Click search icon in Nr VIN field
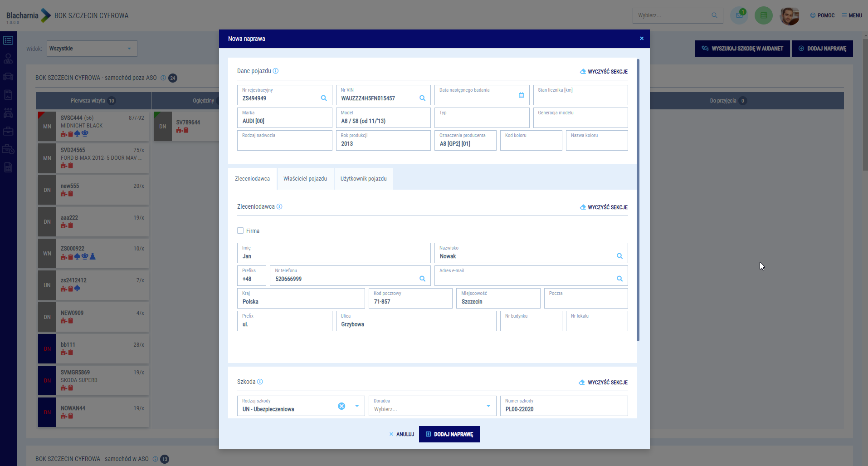The height and width of the screenshot is (466, 868). click(422, 98)
